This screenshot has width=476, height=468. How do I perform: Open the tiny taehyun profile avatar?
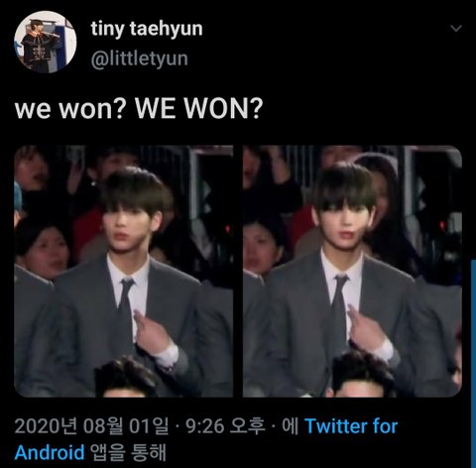[46, 42]
